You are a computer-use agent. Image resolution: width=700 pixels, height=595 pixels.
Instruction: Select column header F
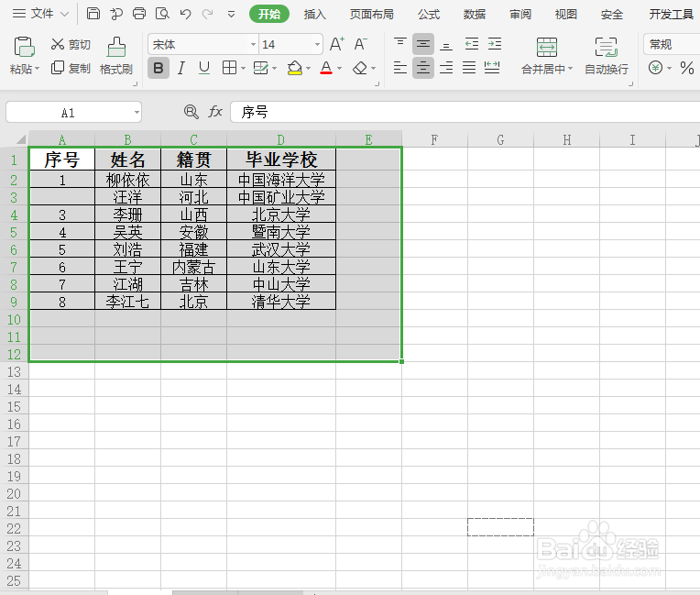[434, 140]
